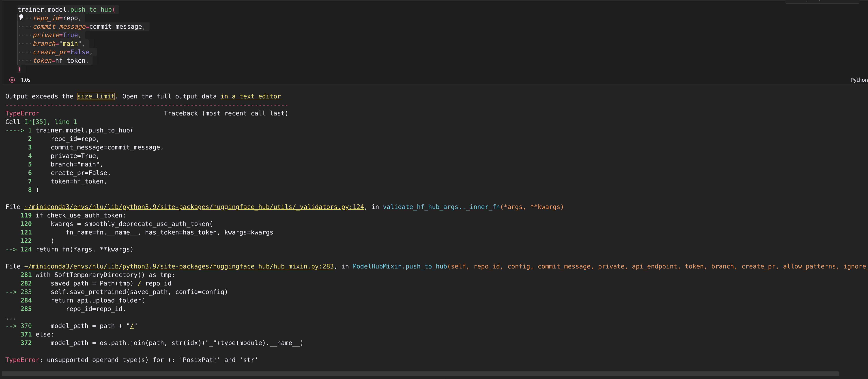Screen dimensions: 868x379
Task: Click Cell In[35] reference in traceback
Action: 35,121
